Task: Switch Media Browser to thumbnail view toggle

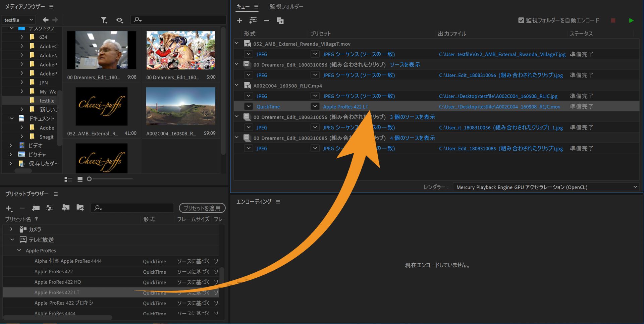Action: pyautogui.click(x=80, y=179)
